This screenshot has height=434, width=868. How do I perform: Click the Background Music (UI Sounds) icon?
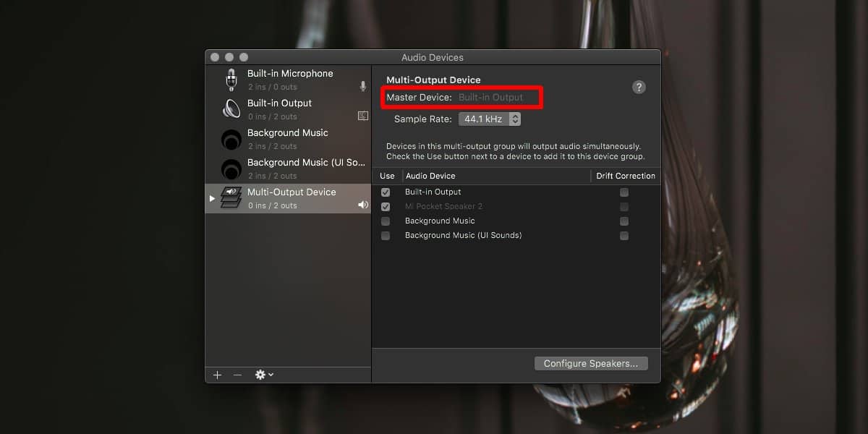tap(231, 169)
